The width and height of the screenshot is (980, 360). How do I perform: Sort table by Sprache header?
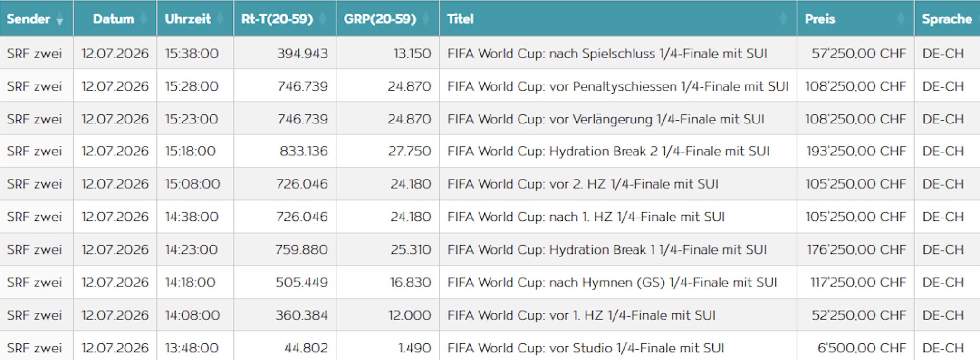point(947,19)
